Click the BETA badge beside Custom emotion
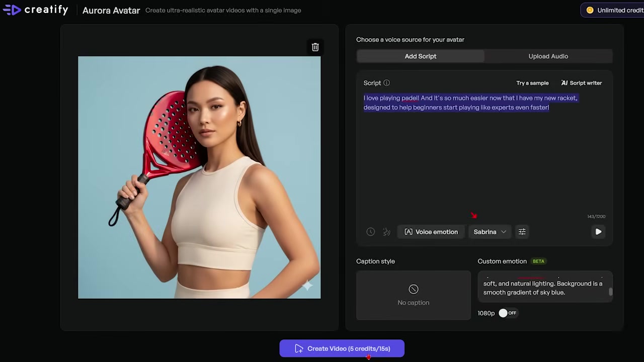Screen dimensions: 644x362 click(538, 261)
